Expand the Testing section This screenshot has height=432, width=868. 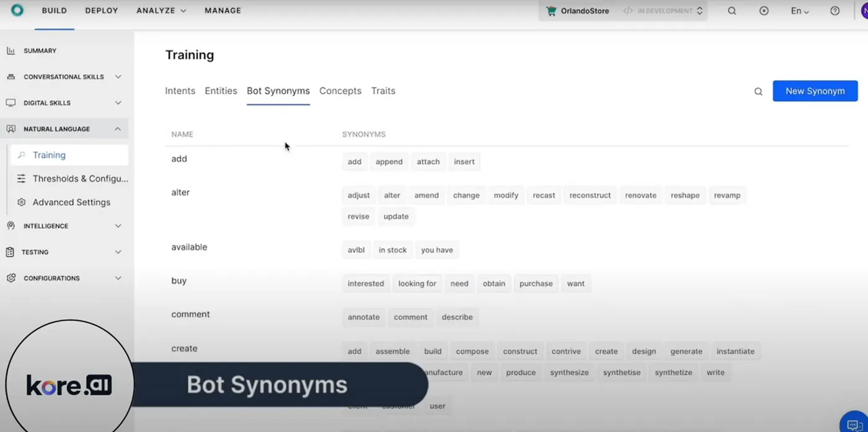pyautogui.click(x=118, y=252)
